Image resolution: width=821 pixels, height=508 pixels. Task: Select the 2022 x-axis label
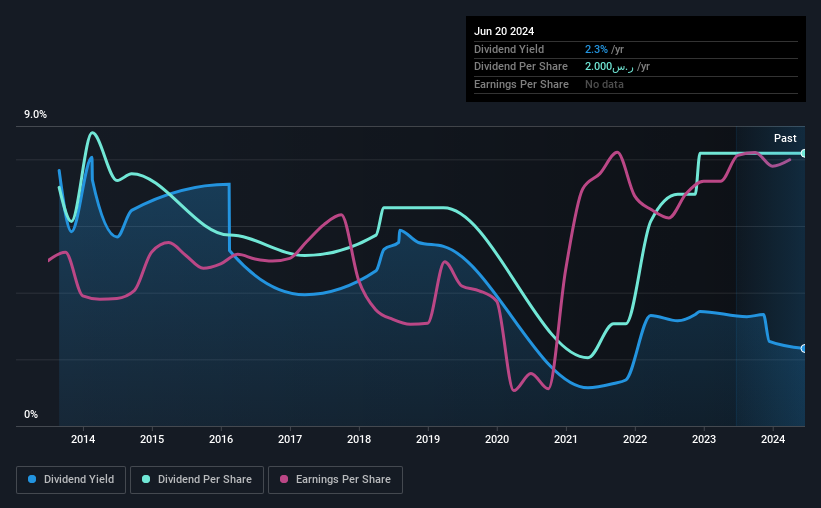pyautogui.click(x=635, y=439)
